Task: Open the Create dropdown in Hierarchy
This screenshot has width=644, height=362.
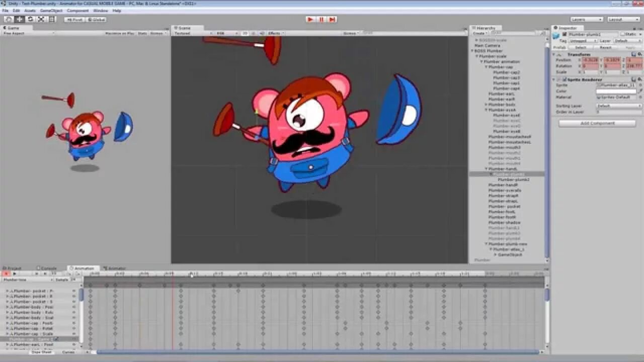Action: pyautogui.click(x=479, y=33)
